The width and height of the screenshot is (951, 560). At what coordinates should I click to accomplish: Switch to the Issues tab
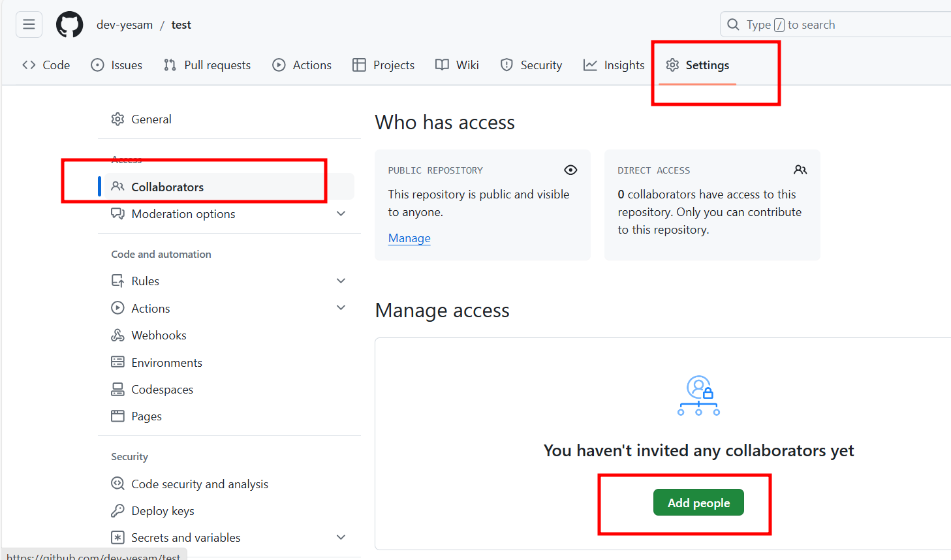coord(116,65)
